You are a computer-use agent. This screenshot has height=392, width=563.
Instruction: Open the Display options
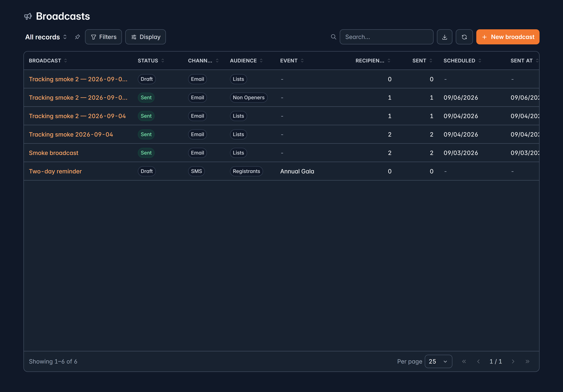[146, 37]
